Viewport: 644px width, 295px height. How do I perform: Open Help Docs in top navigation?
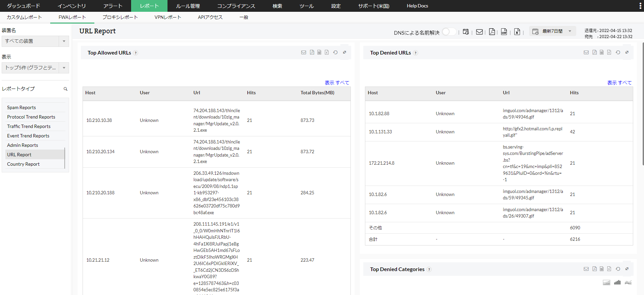(417, 6)
